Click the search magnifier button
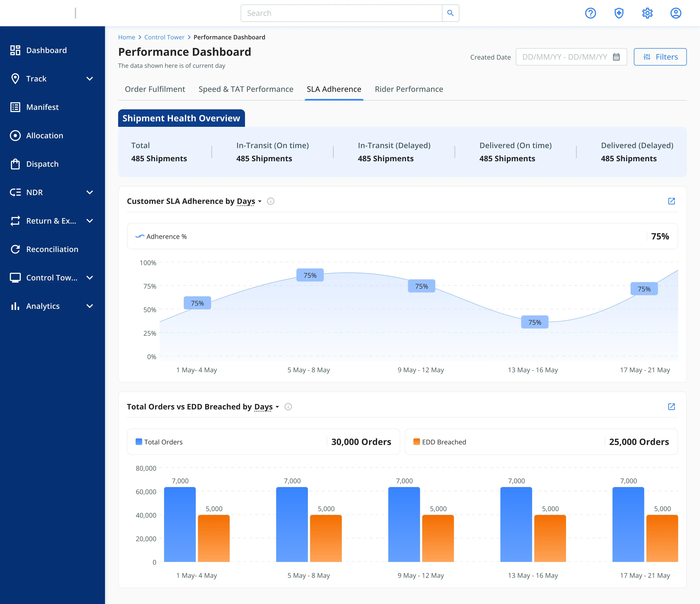Screen dimensions: 700x604 (x=450, y=13)
